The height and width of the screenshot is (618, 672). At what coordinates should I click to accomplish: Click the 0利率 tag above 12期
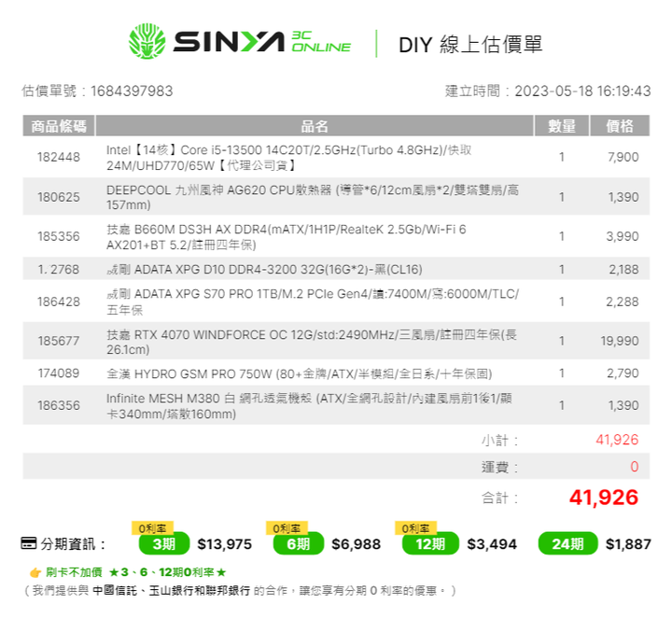[415, 528]
